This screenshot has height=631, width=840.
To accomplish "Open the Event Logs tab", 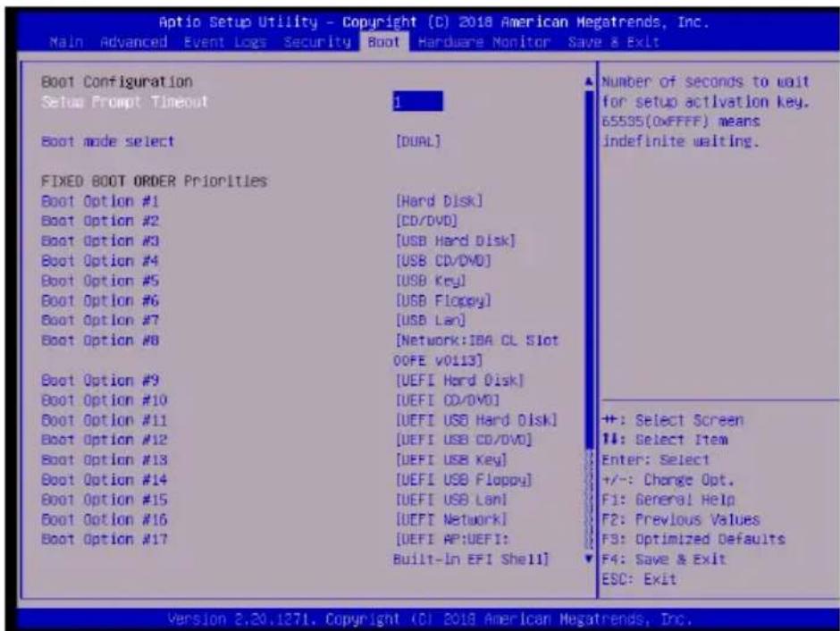I will tap(225, 42).
